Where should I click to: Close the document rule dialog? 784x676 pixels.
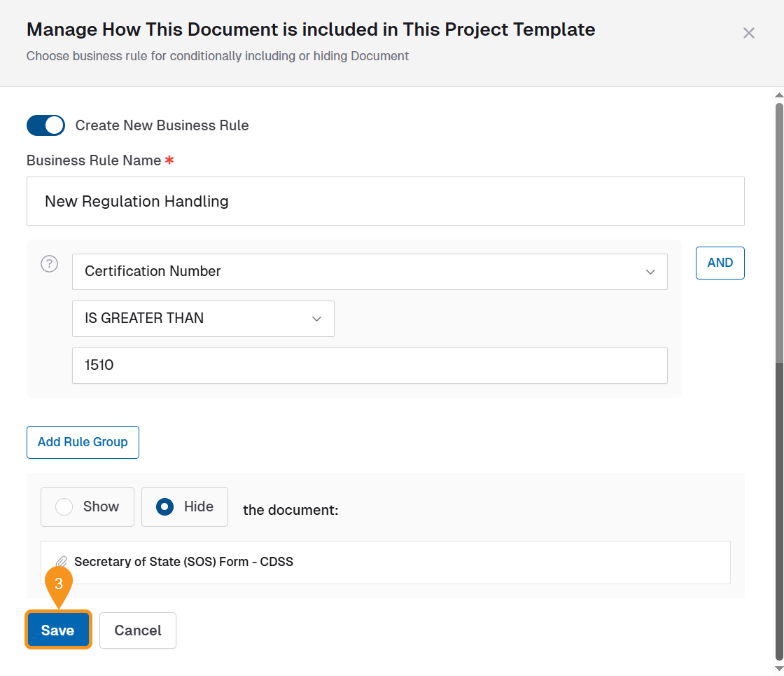[x=748, y=33]
